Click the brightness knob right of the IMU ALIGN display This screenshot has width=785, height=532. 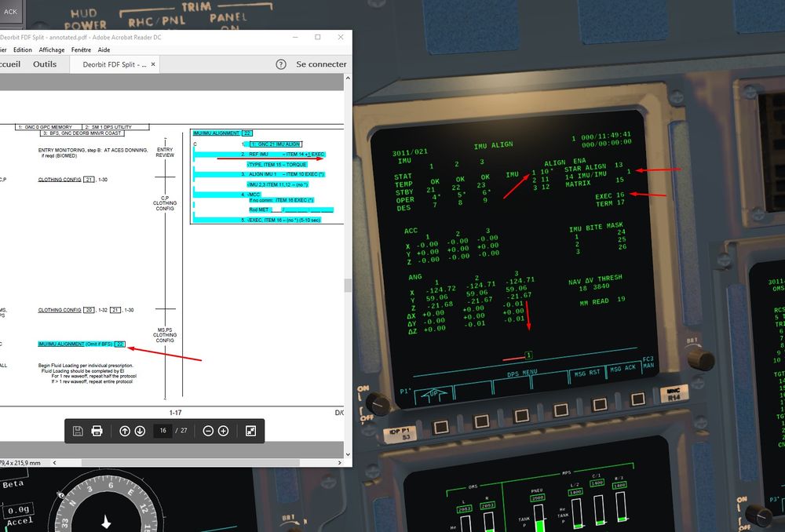(701, 358)
